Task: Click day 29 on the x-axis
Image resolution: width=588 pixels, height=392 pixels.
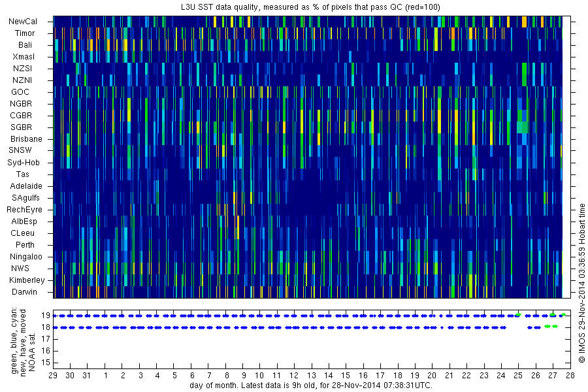Action: pyautogui.click(x=53, y=376)
